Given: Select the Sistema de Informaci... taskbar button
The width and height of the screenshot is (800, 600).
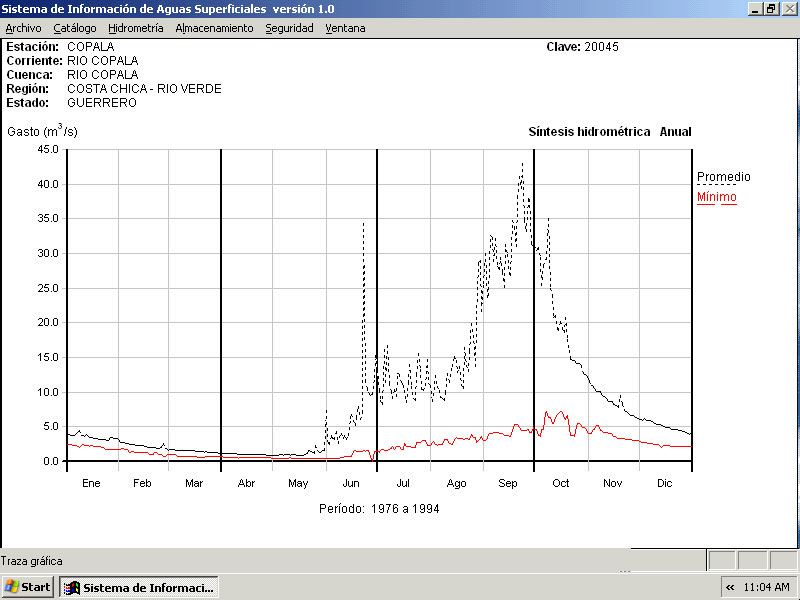Looking at the screenshot, I should pyautogui.click(x=138, y=587).
